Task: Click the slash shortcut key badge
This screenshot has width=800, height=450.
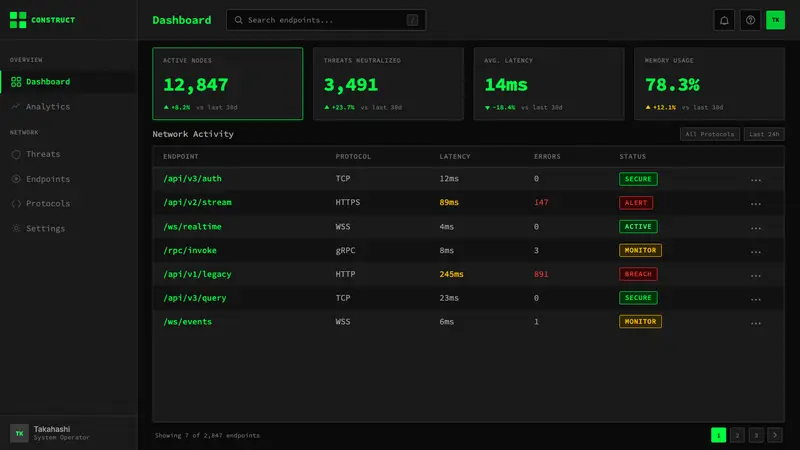Action: (x=412, y=20)
